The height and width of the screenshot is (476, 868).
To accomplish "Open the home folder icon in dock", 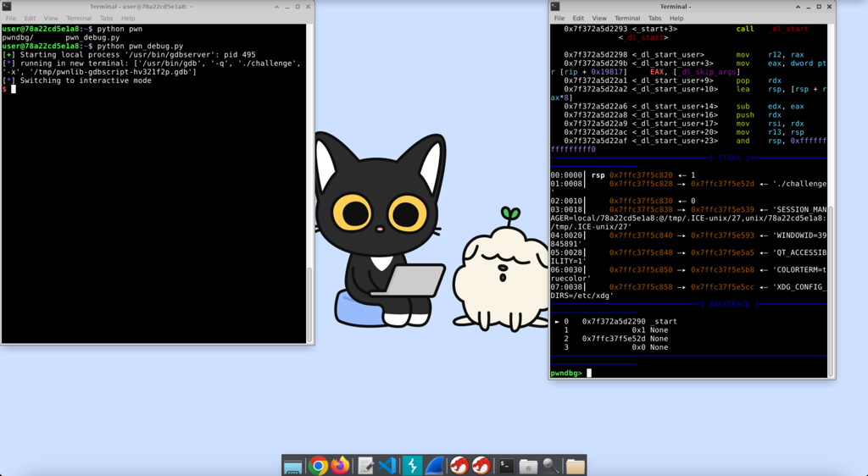I will [x=528, y=467].
